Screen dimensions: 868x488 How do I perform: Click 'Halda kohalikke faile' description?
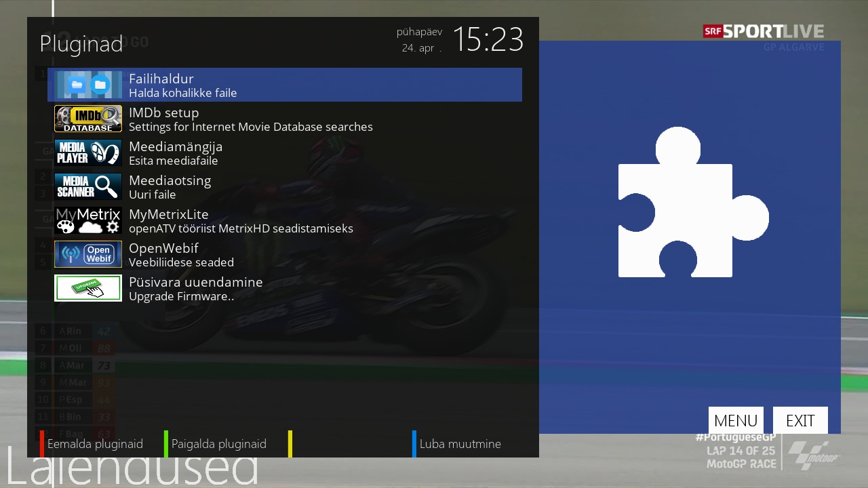coord(183,93)
